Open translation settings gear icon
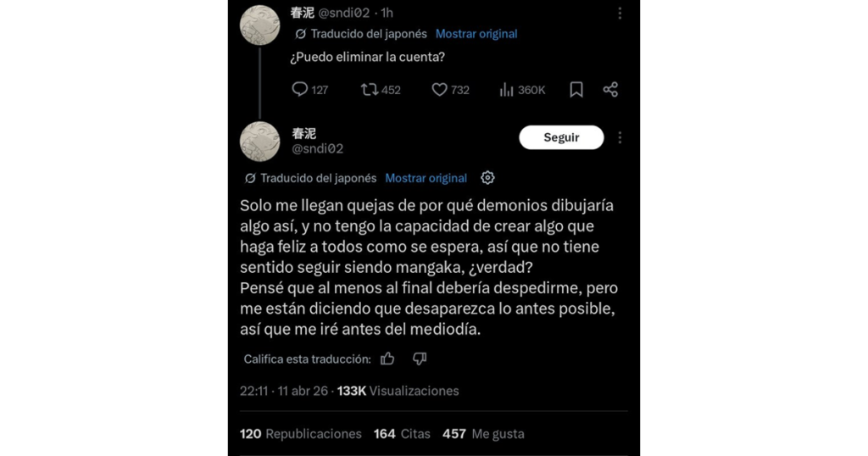 [487, 178]
